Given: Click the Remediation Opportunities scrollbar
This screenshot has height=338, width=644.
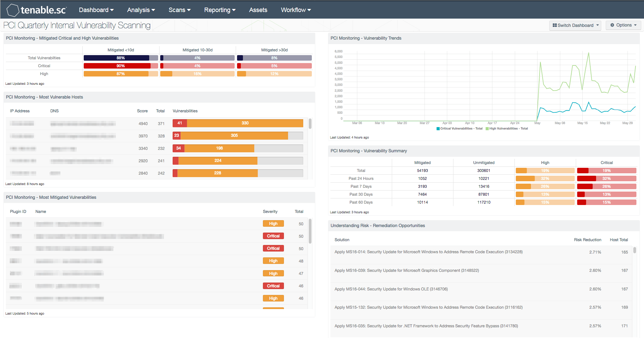Looking at the screenshot, I should [635, 250].
